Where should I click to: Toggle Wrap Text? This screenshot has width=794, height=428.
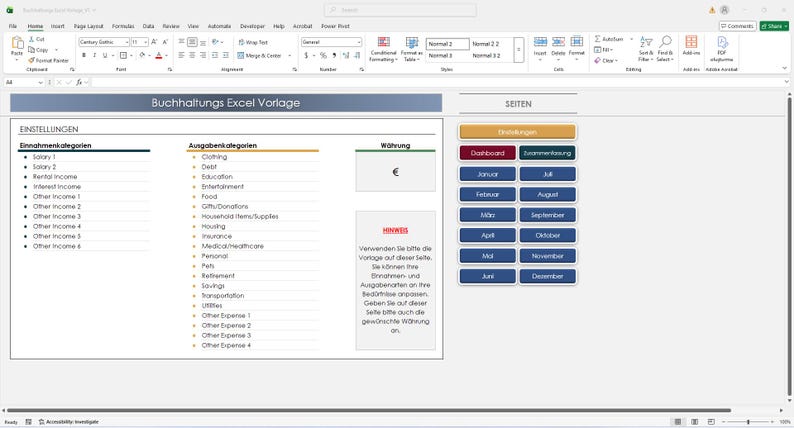point(253,43)
